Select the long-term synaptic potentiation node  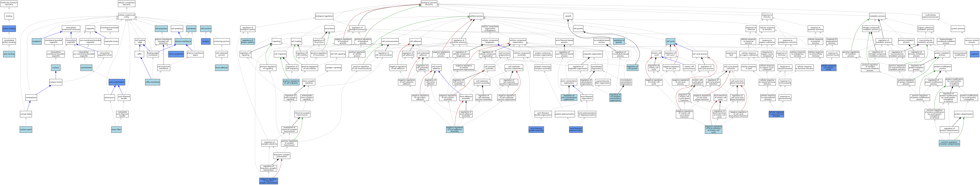tap(282, 156)
